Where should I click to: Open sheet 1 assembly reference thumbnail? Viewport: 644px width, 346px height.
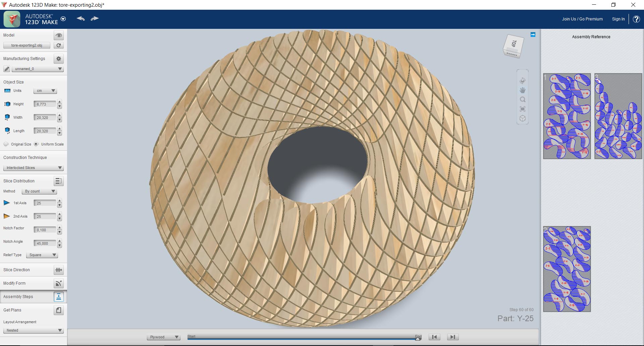(x=567, y=116)
